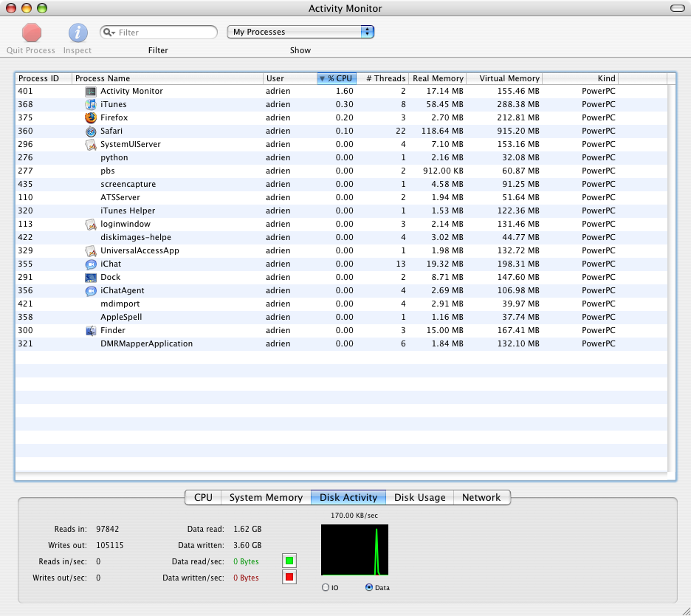This screenshot has height=616, width=691.
Task: Sort by the % CPU column header
Action: click(337, 78)
